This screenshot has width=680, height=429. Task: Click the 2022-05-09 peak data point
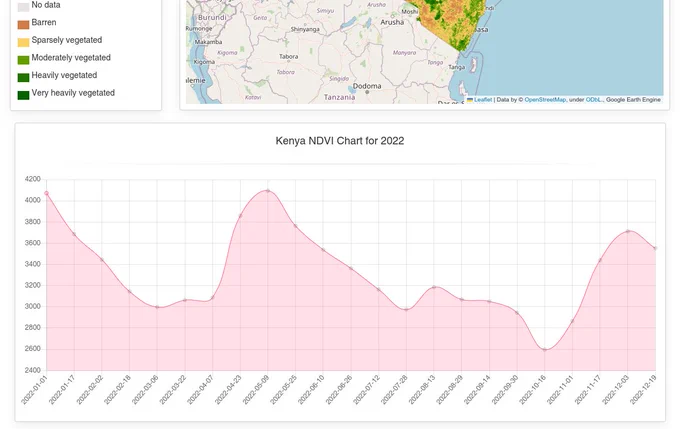click(268, 191)
